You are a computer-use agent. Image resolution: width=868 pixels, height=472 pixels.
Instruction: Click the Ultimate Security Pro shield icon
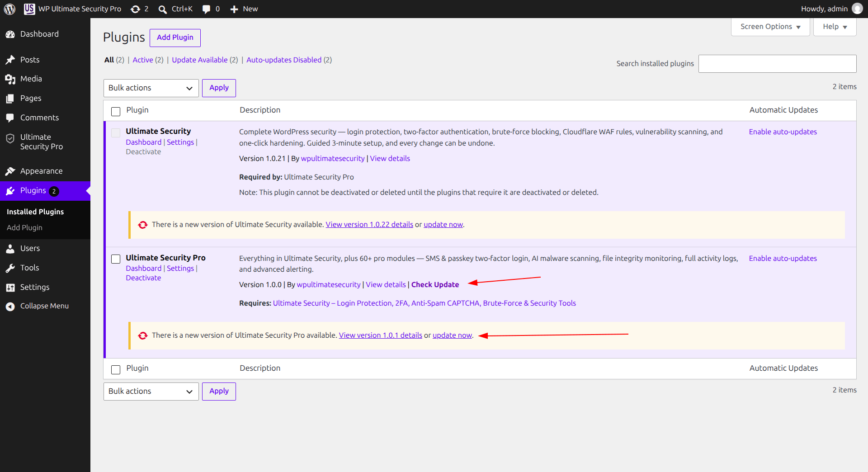click(x=10, y=138)
